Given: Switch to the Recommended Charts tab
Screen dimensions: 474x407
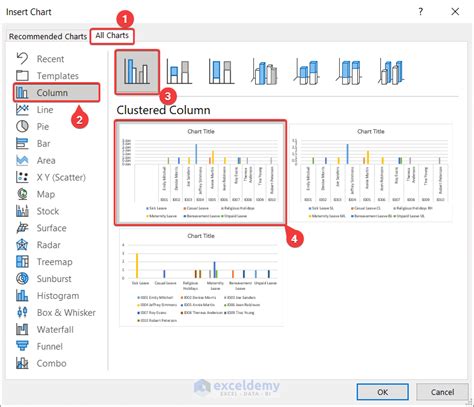Looking at the screenshot, I should 48,36.
